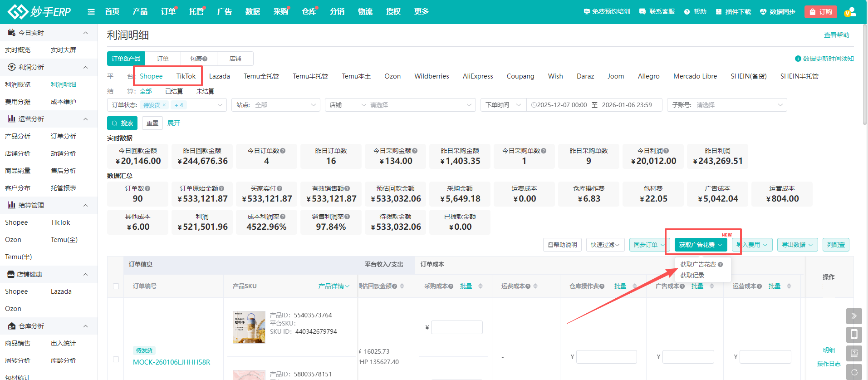Sort by 采购成本 using sort arrows
Screen dimensions: 868x380
(481, 286)
